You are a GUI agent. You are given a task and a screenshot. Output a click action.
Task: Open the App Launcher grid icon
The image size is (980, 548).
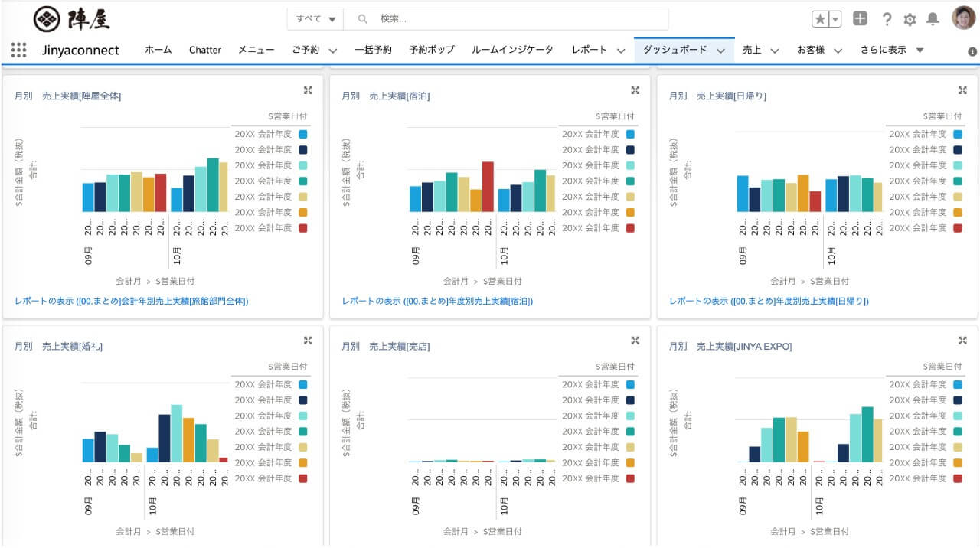18,50
